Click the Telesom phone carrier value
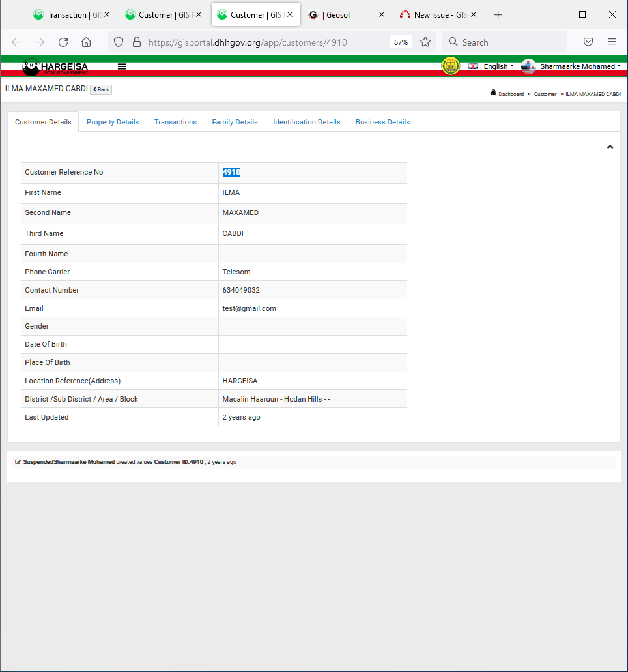This screenshot has width=628, height=672. click(x=236, y=272)
